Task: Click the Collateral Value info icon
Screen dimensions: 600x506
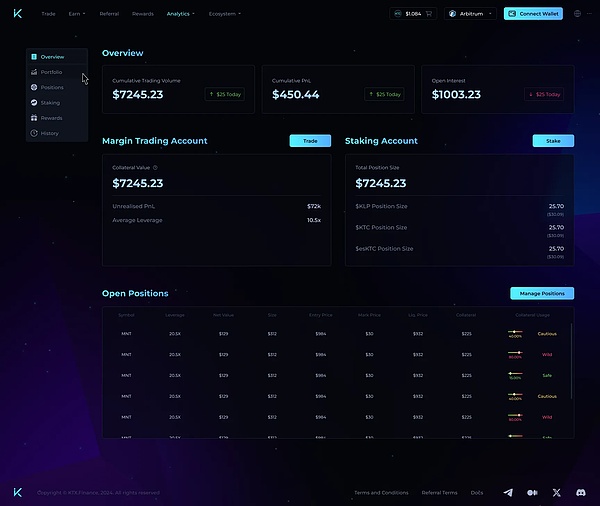Action: coord(155,168)
